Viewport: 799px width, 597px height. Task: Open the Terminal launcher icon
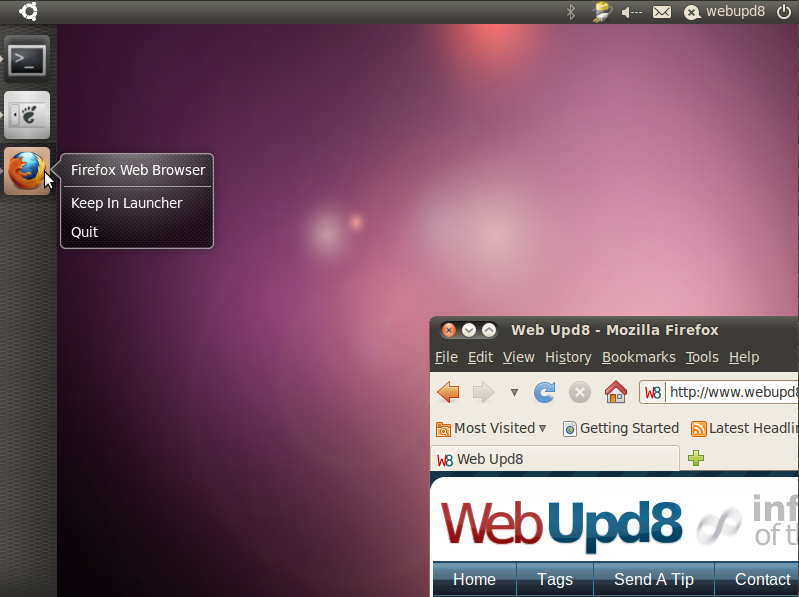click(x=27, y=59)
